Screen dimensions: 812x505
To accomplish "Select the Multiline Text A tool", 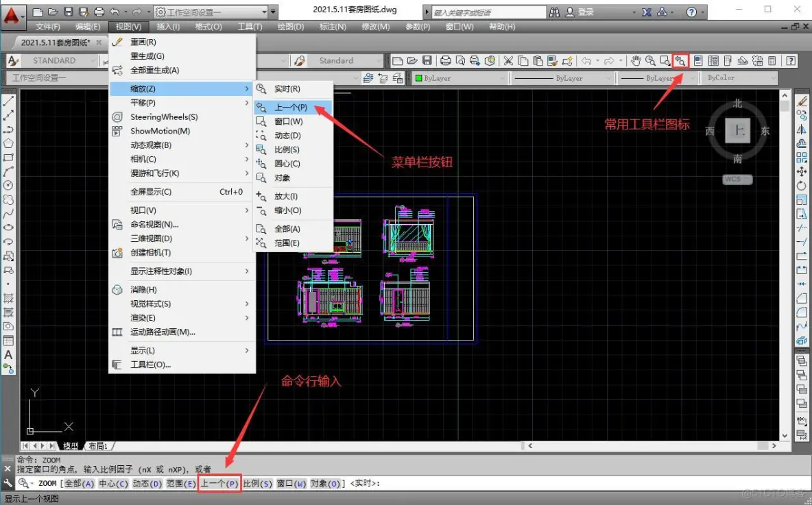I will [8, 355].
